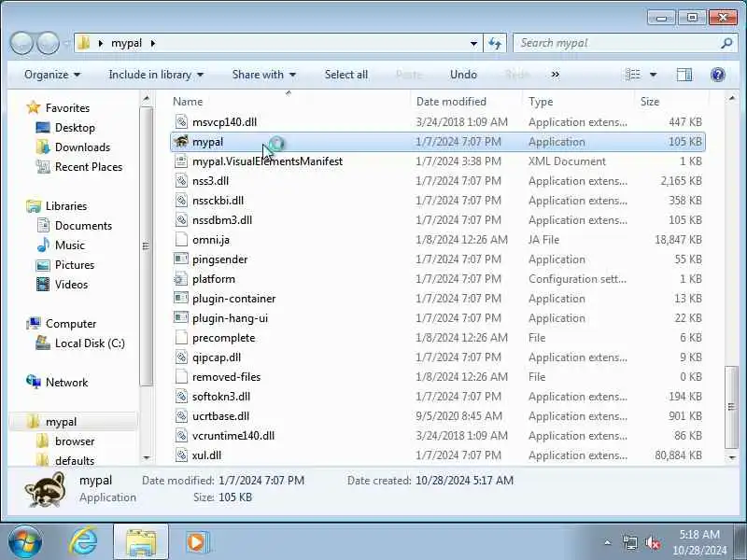747x560 pixels.
Task: Click the file list vertical scrollbar thumb
Action: [x=731, y=407]
